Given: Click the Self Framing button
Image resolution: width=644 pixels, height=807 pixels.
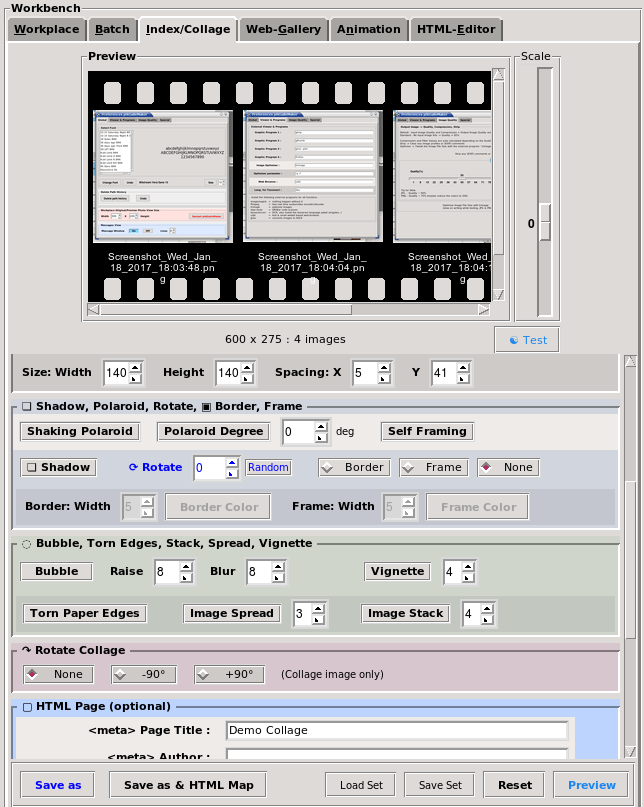Looking at the screenshot, I should [427, 431].
